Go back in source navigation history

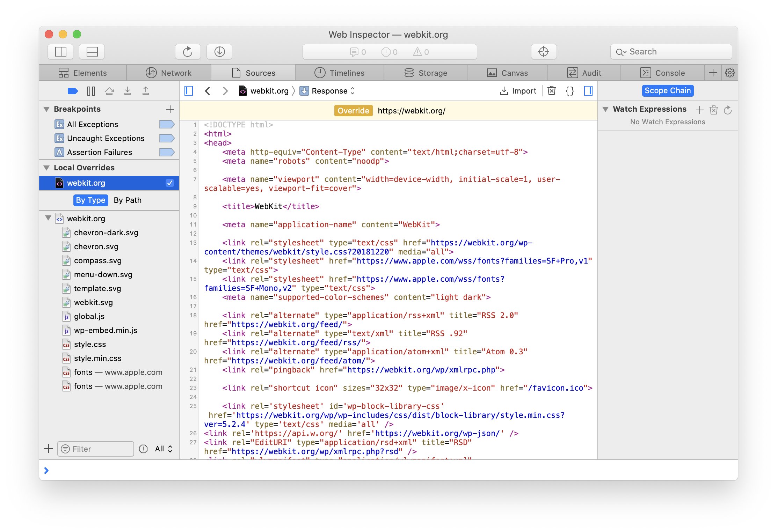click(x=208, y=91)
